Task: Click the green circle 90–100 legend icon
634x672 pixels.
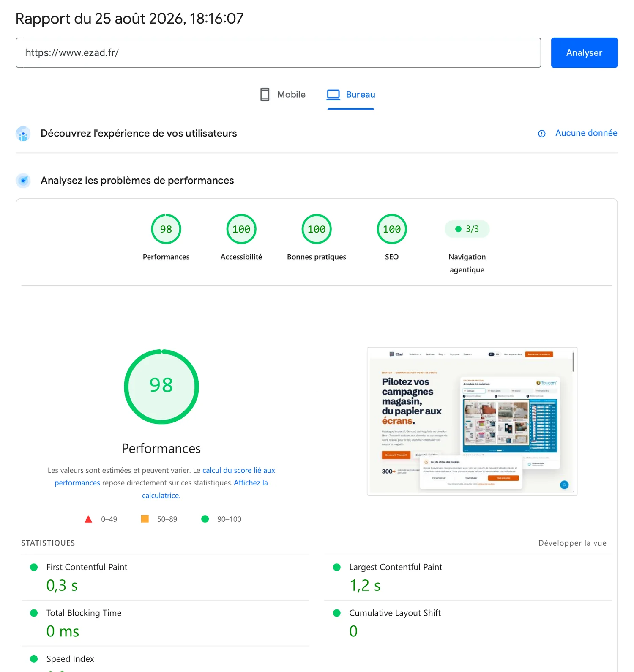Action: [205, 519]
